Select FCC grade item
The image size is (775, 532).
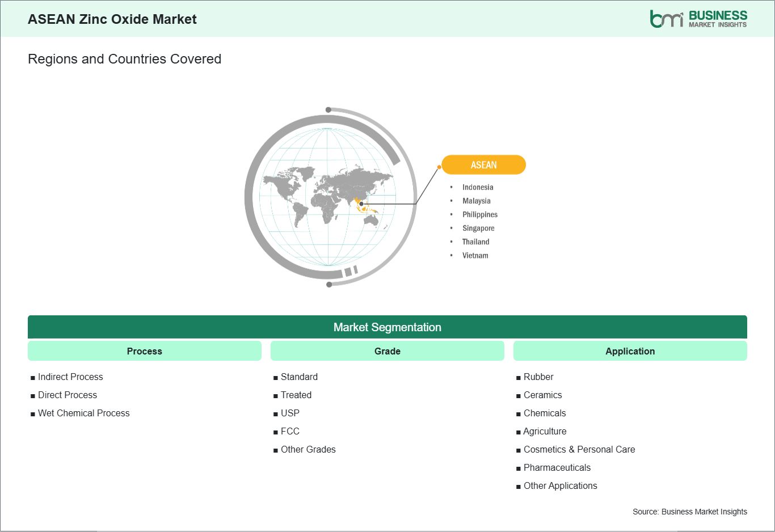[x=290, y=431]
